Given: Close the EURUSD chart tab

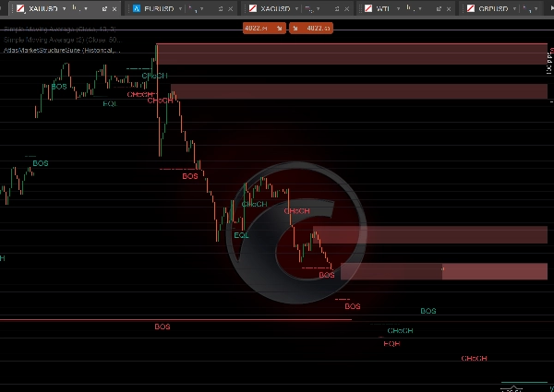Looking at the screenshot, I should (x=230, y=9).
